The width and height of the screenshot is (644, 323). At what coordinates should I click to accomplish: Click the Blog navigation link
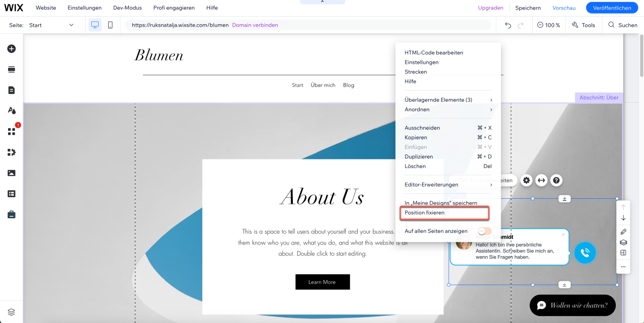click(349, 85)
